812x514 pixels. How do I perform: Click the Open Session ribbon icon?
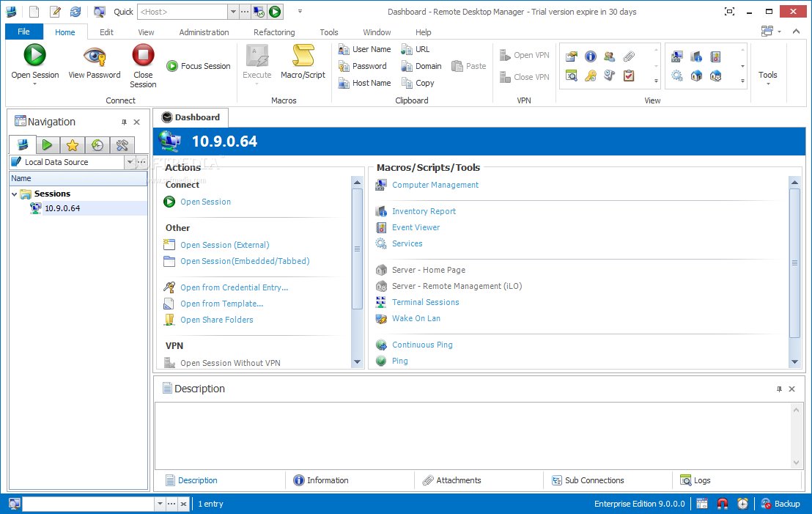[x=34, y=56]
